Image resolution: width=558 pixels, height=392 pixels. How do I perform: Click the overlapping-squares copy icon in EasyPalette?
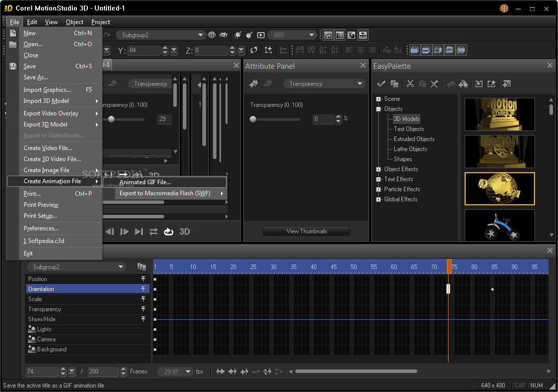pyautogui.click(x=394, y=84)
